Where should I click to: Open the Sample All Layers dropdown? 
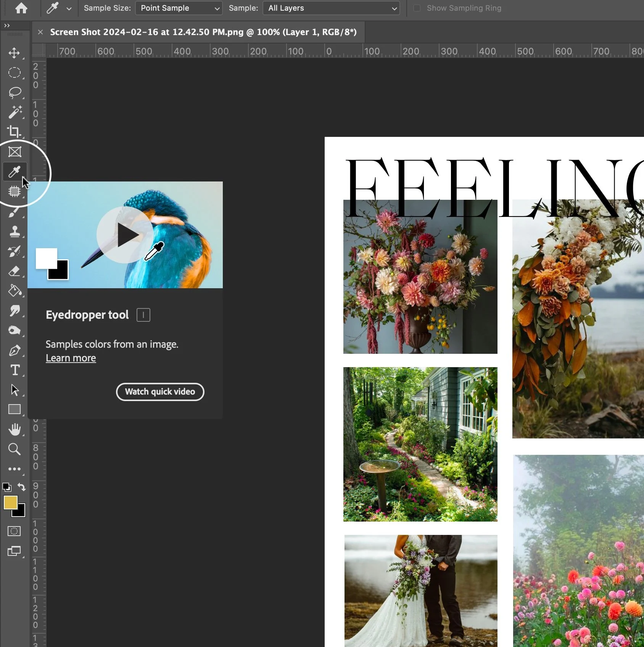tap(331, 8)
